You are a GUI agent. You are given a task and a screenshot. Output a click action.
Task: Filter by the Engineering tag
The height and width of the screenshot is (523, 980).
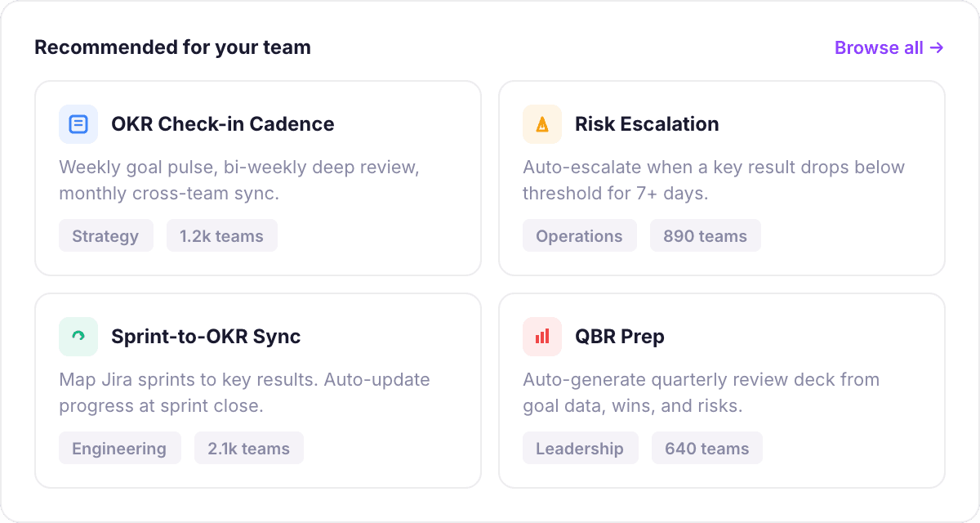[x=119, y=449]
